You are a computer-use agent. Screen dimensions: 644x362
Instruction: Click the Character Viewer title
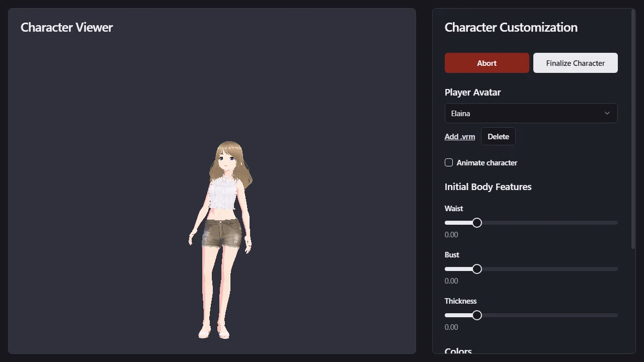pos(66,27)
